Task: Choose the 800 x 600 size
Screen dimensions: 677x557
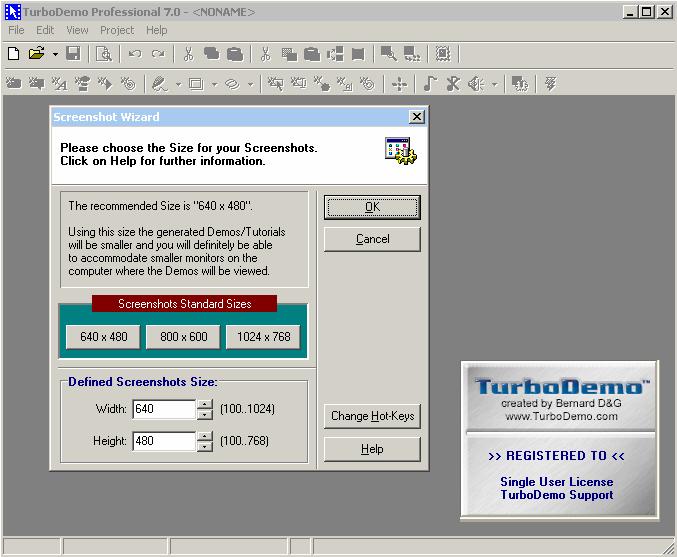Action: click(183, 337)
